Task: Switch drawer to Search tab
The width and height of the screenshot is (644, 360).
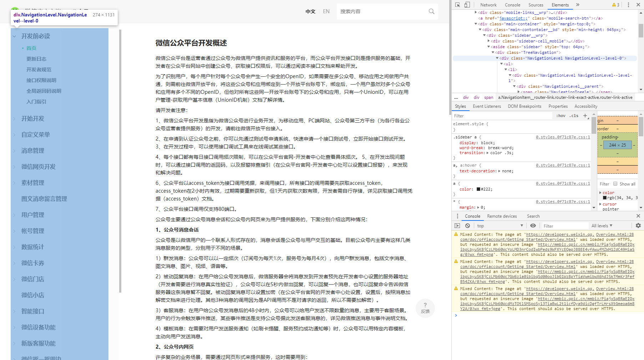Action: [x=533, y=216]
